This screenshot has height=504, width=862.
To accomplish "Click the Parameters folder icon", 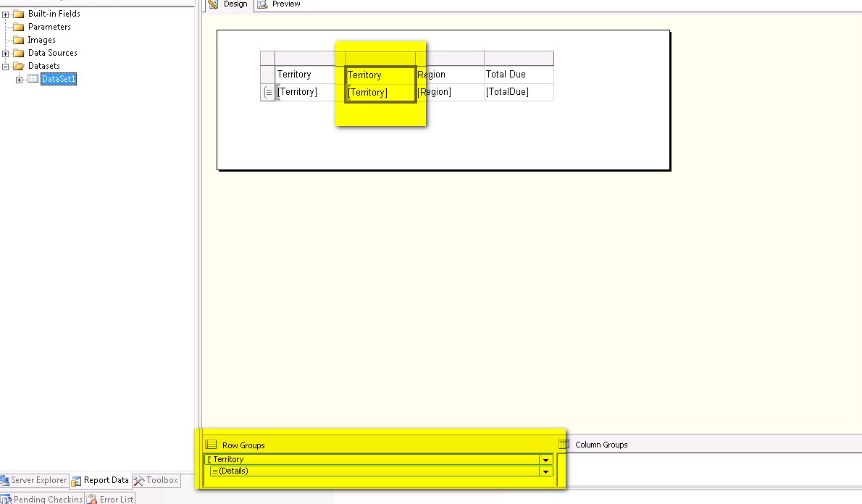I will (x=18, y=27).
